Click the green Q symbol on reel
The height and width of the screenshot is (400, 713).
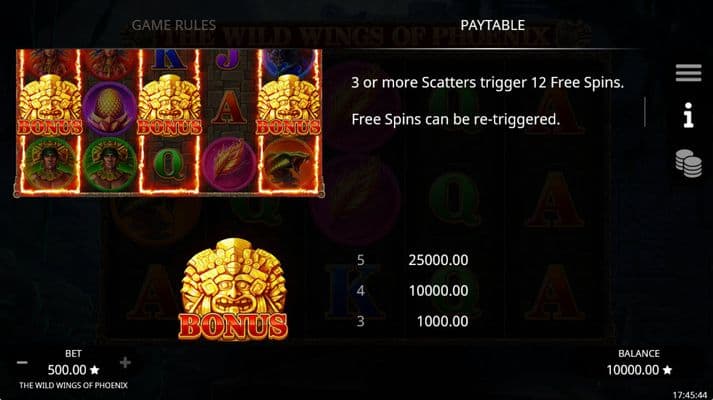pos(169,164)
